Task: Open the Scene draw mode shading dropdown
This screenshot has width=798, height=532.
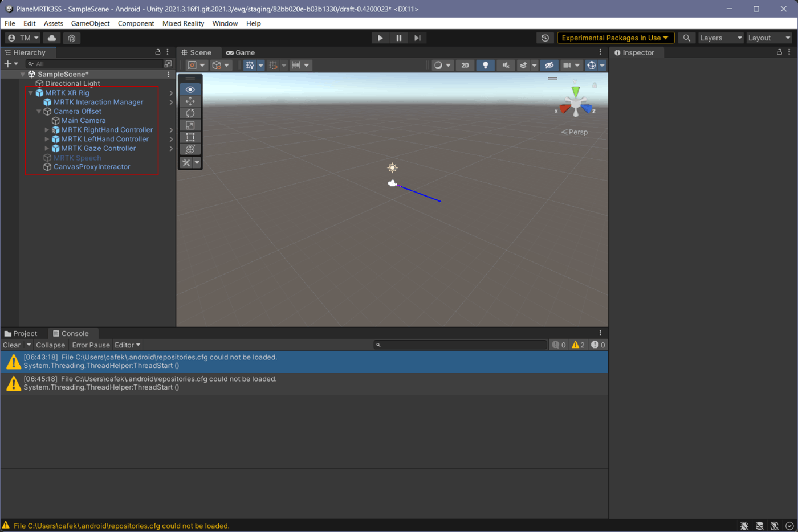Action: coord(442,66)
